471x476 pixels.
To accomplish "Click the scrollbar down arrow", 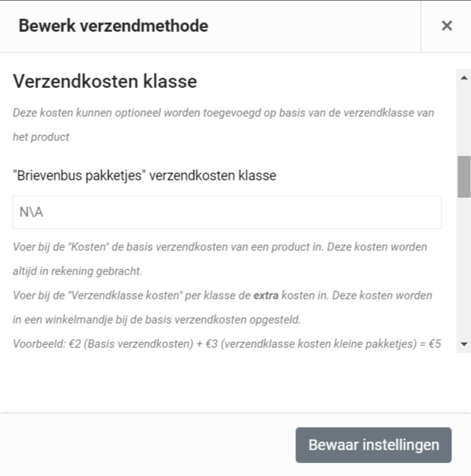I will tap(463, 344).
